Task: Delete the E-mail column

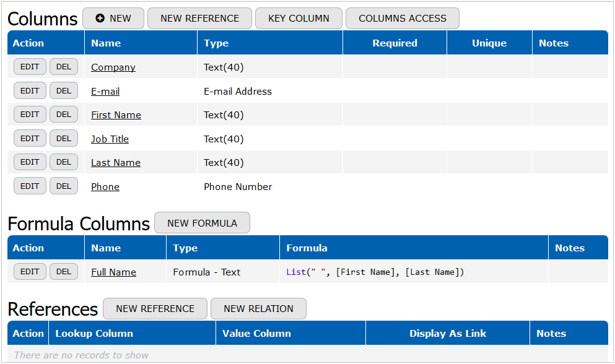Action: pyautogui.click(x=64, y=90)
